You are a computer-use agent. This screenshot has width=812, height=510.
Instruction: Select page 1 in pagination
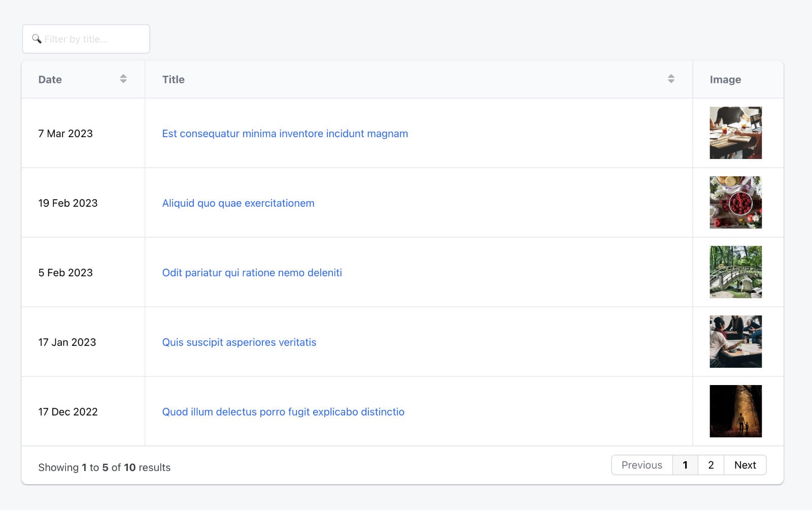(x=685, y=465)
